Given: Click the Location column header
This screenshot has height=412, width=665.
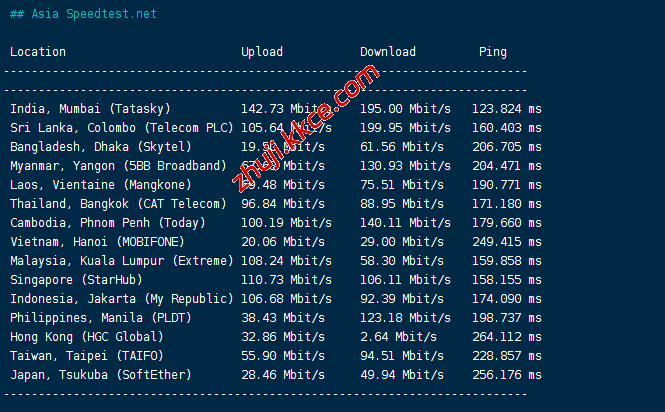Looking at the screenshot, I should pos(38,52).
